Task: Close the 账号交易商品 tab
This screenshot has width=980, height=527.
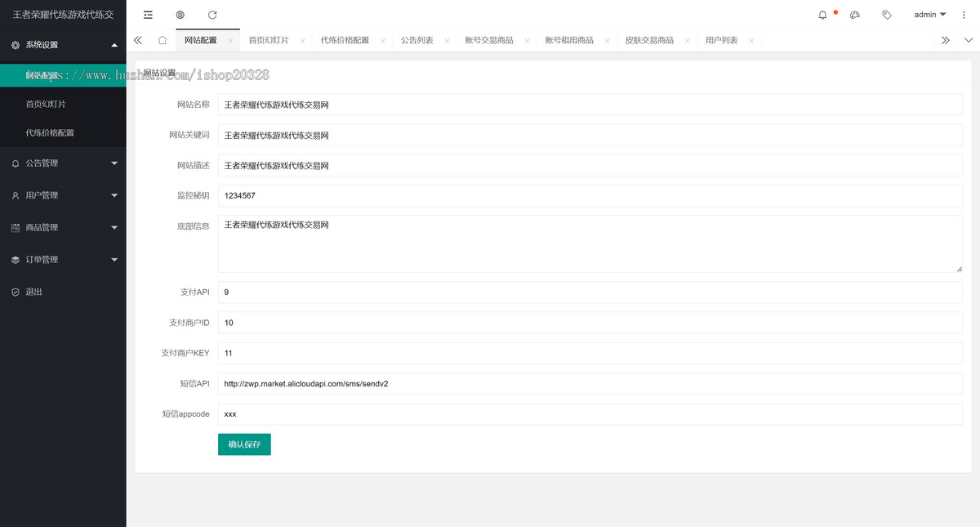Action: 527,41
